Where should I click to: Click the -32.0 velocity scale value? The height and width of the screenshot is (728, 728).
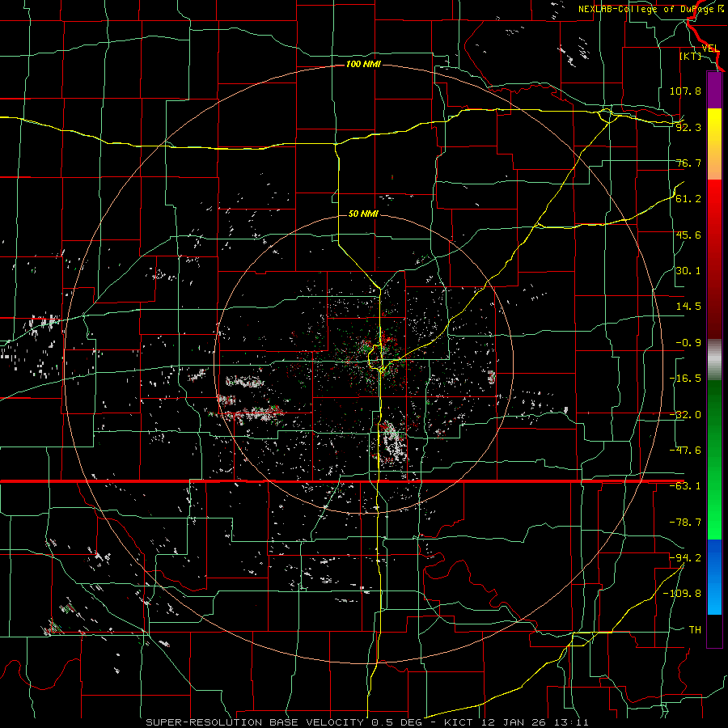685,415
